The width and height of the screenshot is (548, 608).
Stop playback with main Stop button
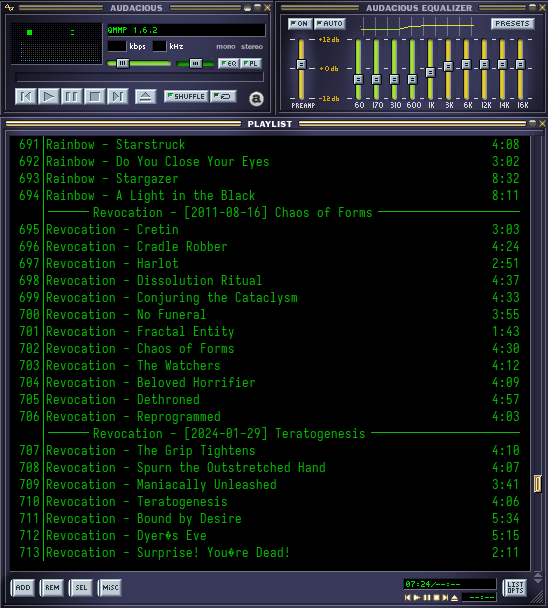tap(94, 96)
